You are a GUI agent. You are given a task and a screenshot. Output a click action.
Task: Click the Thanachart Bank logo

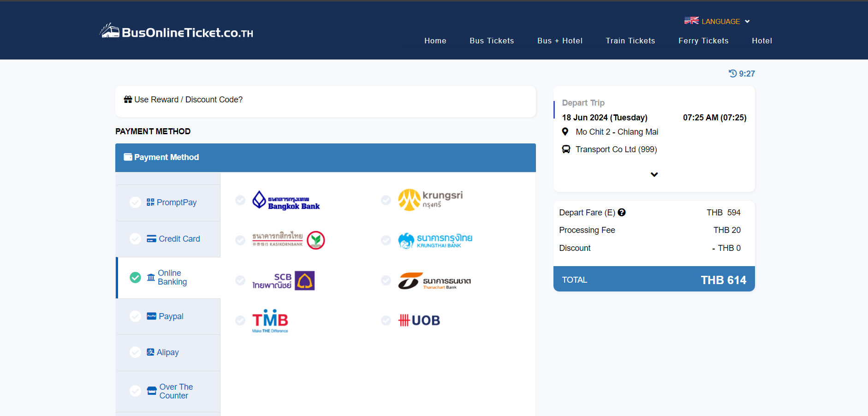[x=434, y=281]
